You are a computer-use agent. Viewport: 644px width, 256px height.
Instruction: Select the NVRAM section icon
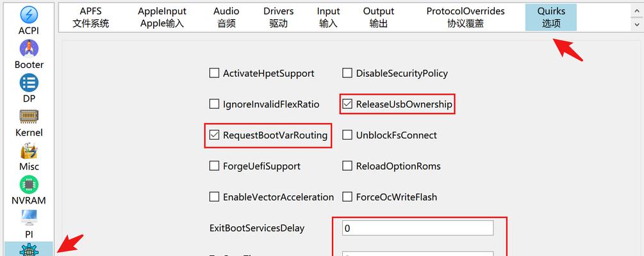(x=29, y=184)
